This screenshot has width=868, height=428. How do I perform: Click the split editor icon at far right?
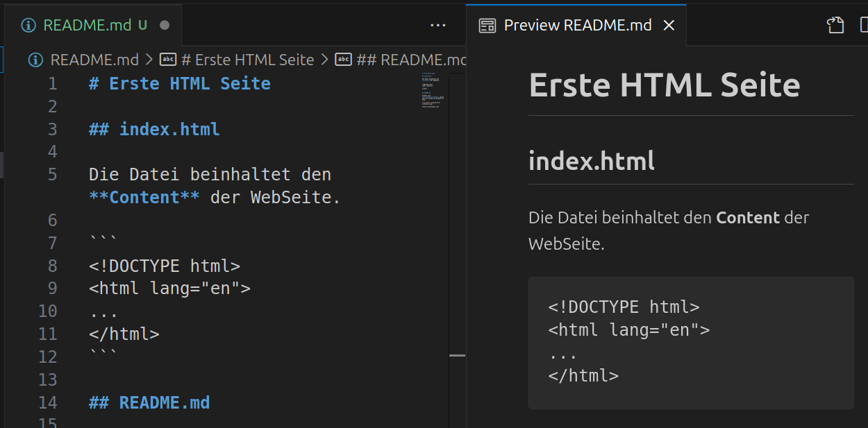click(863, 26)
